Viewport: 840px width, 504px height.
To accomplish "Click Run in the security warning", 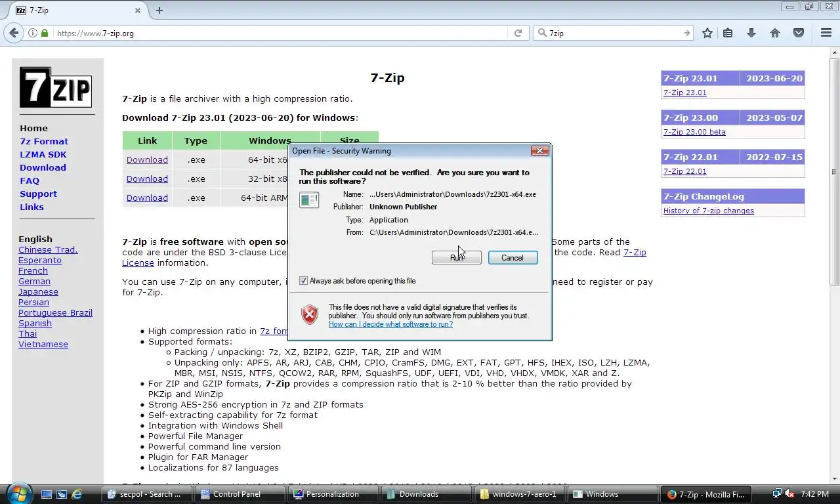I will pyautogui.click(x=456, y=258).
